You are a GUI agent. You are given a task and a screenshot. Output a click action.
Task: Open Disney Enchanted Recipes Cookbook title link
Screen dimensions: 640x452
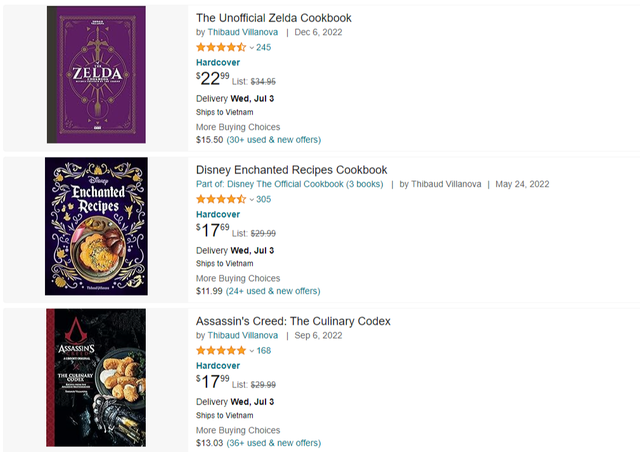pyautogui.click(x=291, y=170)
